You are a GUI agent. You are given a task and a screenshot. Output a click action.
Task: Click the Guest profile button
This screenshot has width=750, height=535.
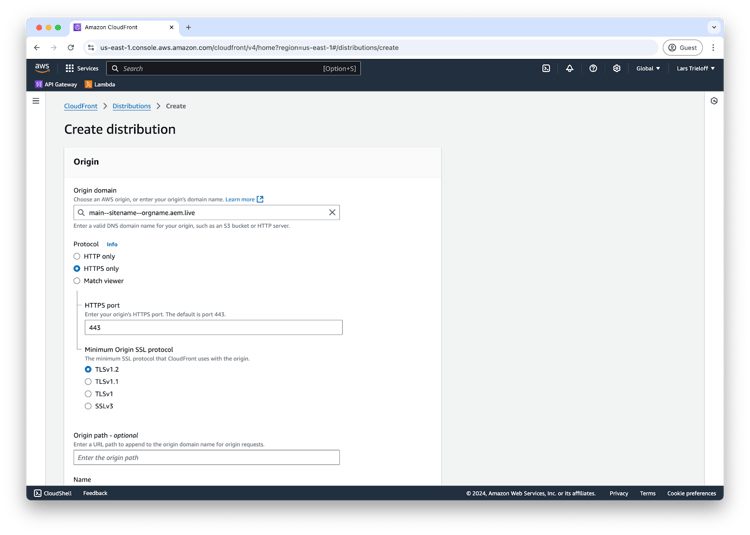(683, 47)
